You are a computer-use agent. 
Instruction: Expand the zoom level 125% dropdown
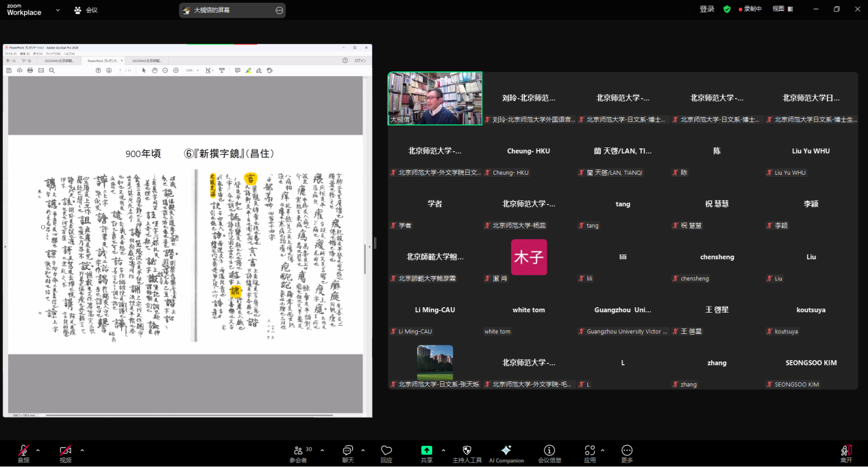pos(192,71)
